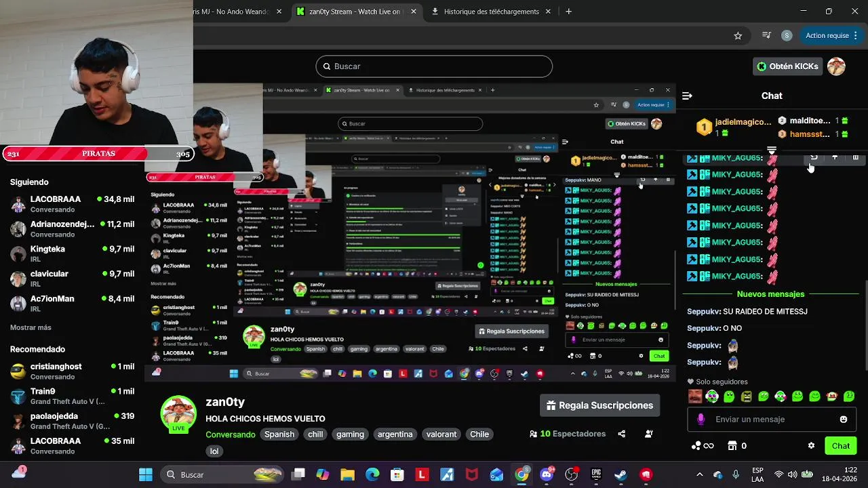Select the valorant tag
The height and width of the screenshot is (488, 868).
click(441, 434)
